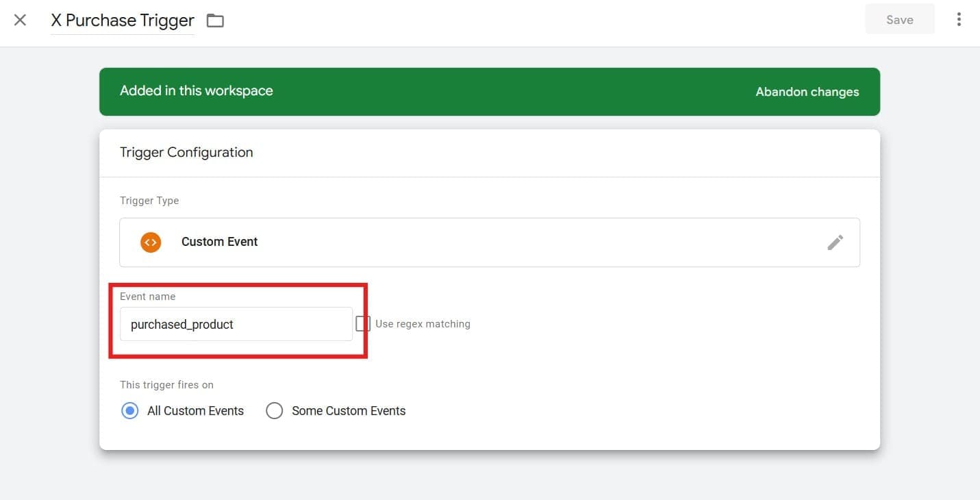Image resolution: width=980 pixels, height=500 pixels.
Task: Click the folder icon beside the trigger name
Action: pos(215,20)
